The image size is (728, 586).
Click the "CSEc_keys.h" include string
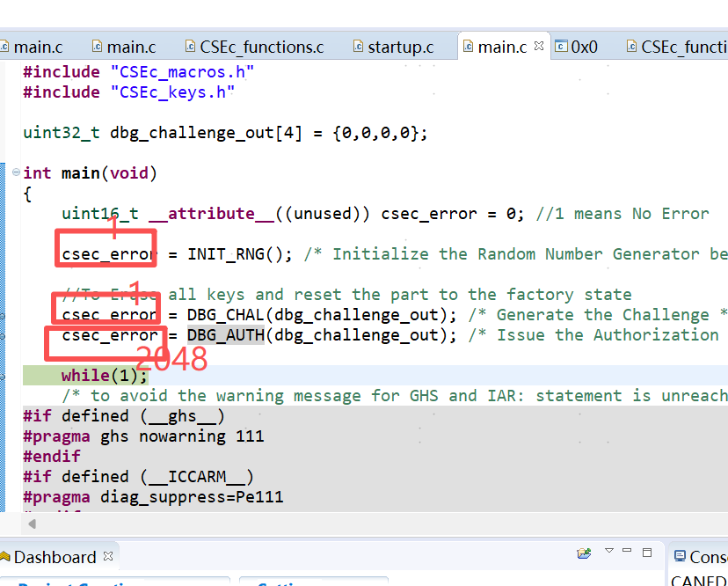point(172,92)
